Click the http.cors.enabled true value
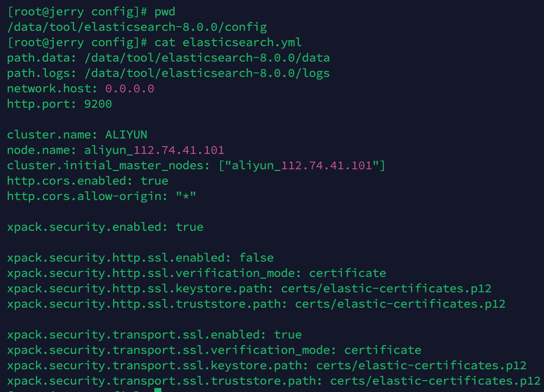The height and width of the screenshot is (392, 544). [154, 181]
